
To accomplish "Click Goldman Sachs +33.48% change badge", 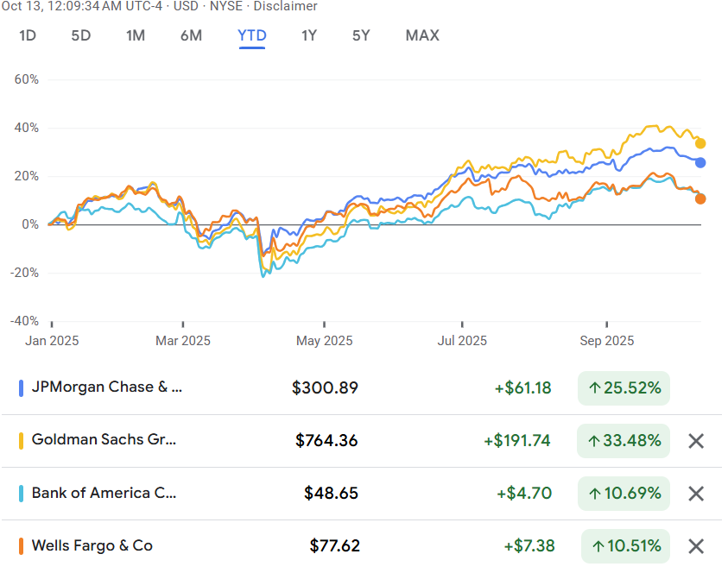I will pyautogui.click(x=624, y=441).
